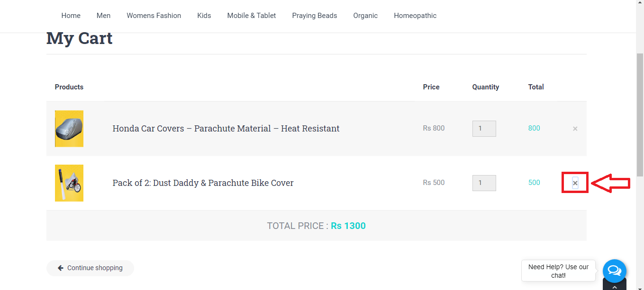Remove Pack of 2 Bike Cover item
Image resolution: width=644 pixels, height=290 pixels.
coord(575,183)
